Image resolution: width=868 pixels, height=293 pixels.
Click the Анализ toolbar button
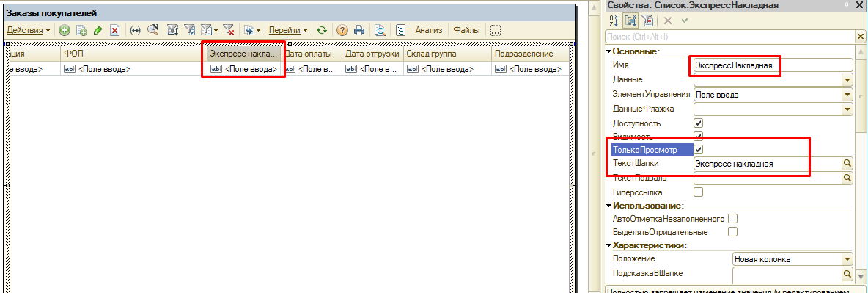428,30
